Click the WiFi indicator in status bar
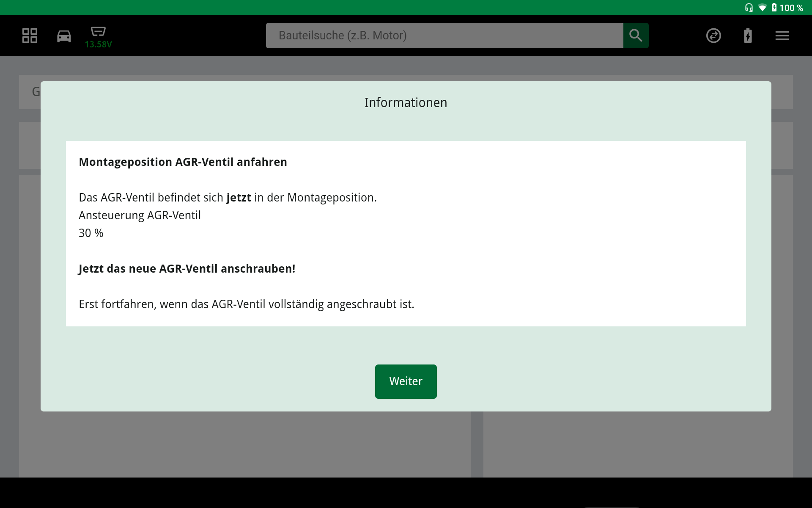Viewport: 812px width, 508px height. pyautogui.click(x=763, y=7)
